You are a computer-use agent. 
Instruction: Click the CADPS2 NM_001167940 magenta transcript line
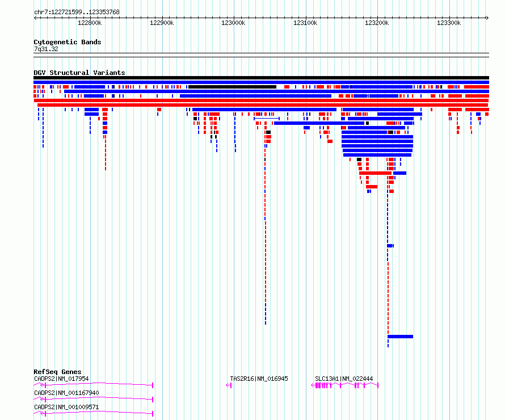coord(94,399)
